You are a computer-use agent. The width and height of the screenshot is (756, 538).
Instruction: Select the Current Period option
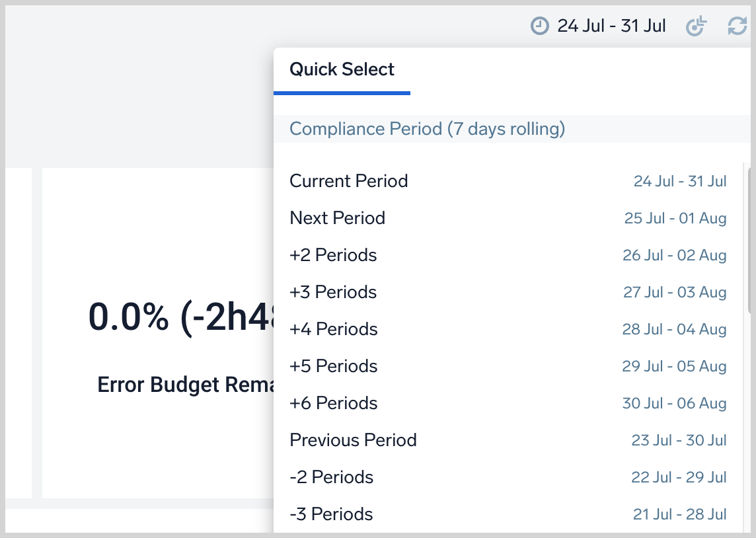(x=349, y=181)
